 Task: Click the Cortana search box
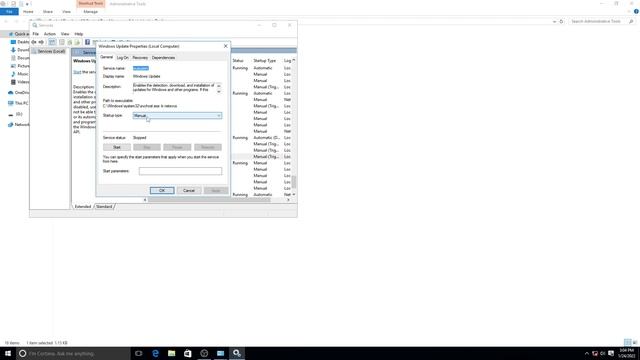pyautogui.click(x=73, y=353)
